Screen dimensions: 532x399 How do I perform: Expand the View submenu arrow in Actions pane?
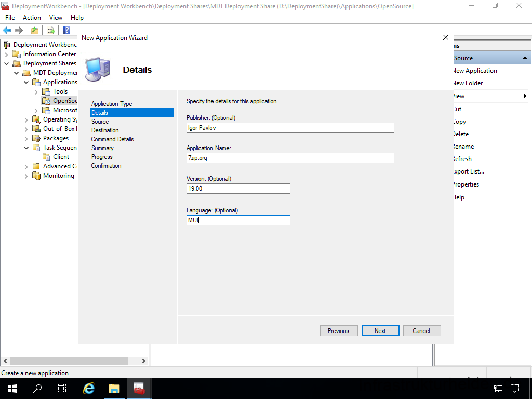coord(525,96)
